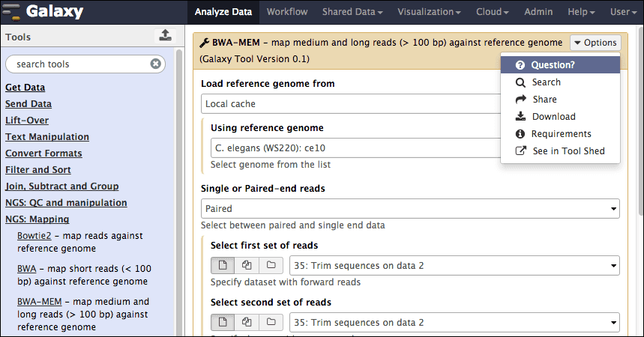644x337 pixels.
Task: Click the Share arrow icon in Options menu
Action: (x=520, y=100)
